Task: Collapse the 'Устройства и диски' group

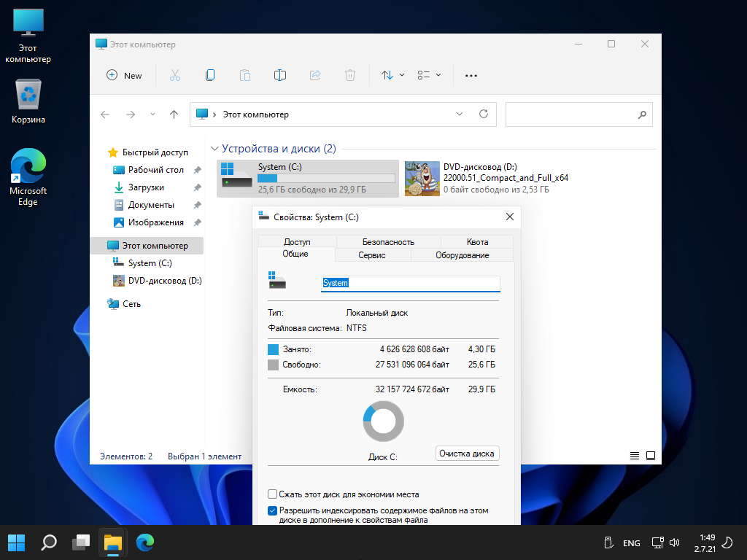Action: pyautogui.click(x=214, y=149)
